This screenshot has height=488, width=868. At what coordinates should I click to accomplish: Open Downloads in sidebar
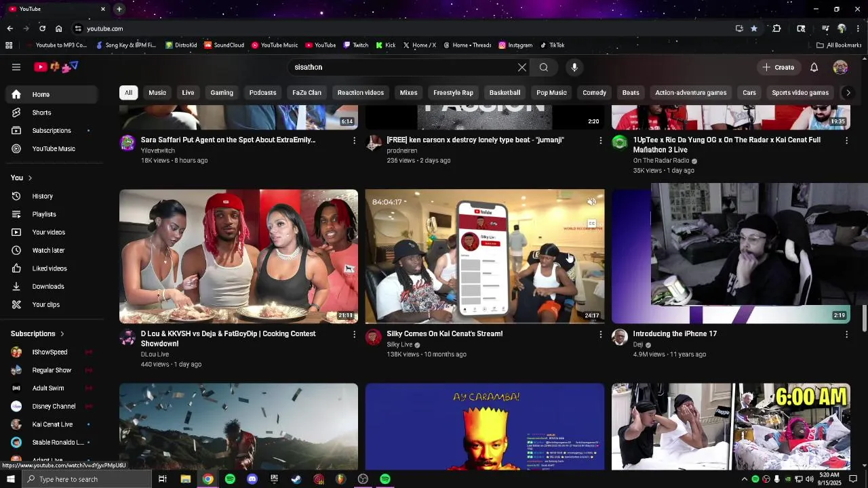pyautogui.click(x=52, y=286)
